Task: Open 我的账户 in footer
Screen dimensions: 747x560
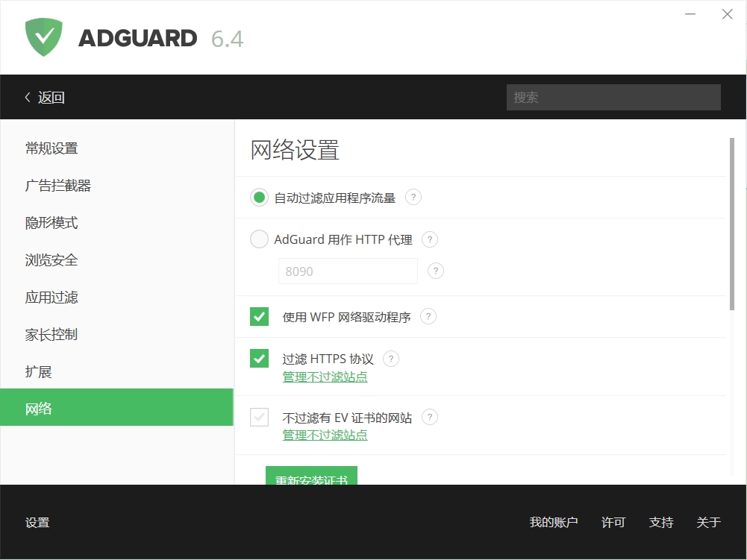Action: pyautogui.click(x=554, y=523)
